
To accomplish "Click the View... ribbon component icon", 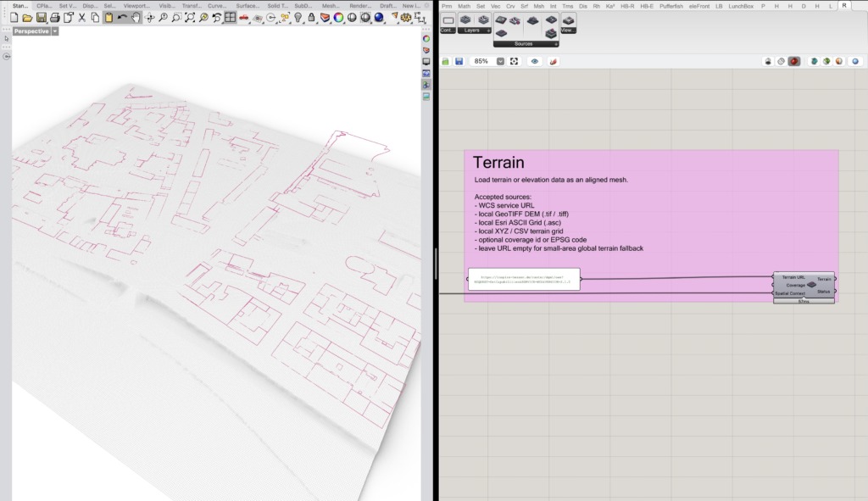I will coord(569,23).
